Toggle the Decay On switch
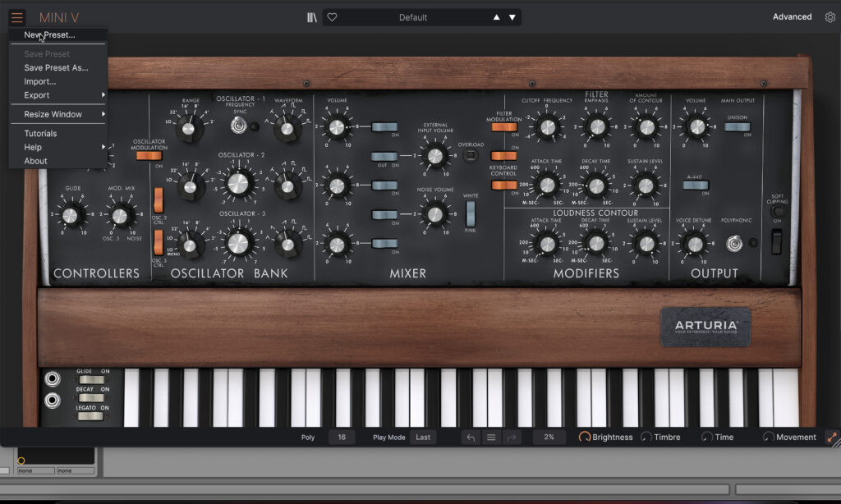This screenshot has height=504, width=841. 91,398
